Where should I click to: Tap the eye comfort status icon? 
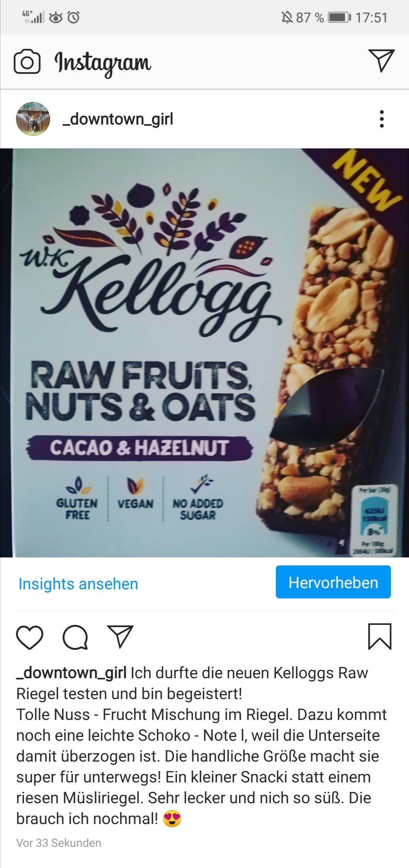[x=56, y=17]
